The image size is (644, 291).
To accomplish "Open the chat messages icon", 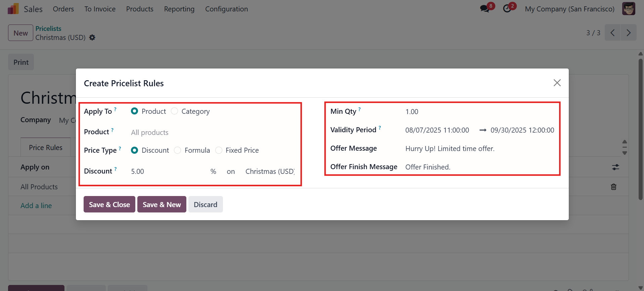I will coord(485,9).
